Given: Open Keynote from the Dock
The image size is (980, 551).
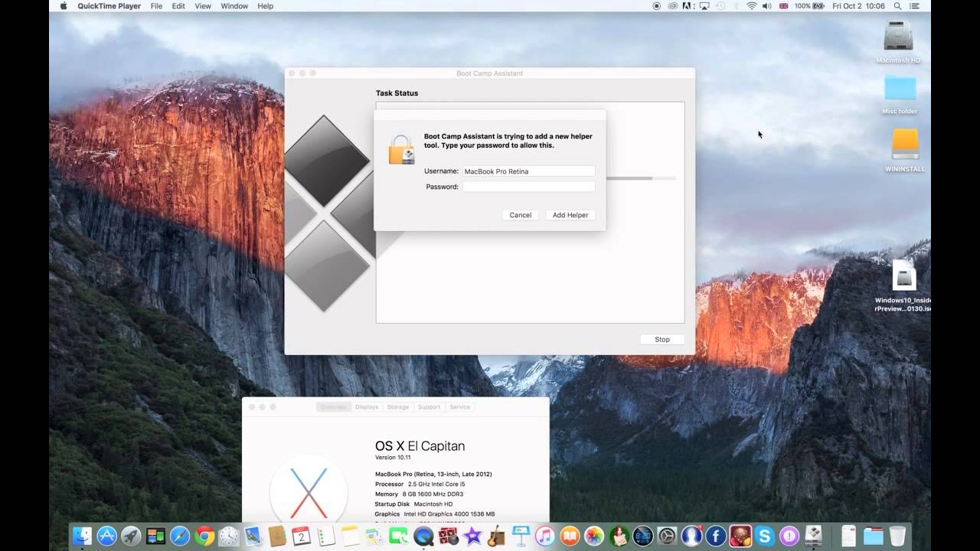Looking at the screenshot, I should click(521, 536).
